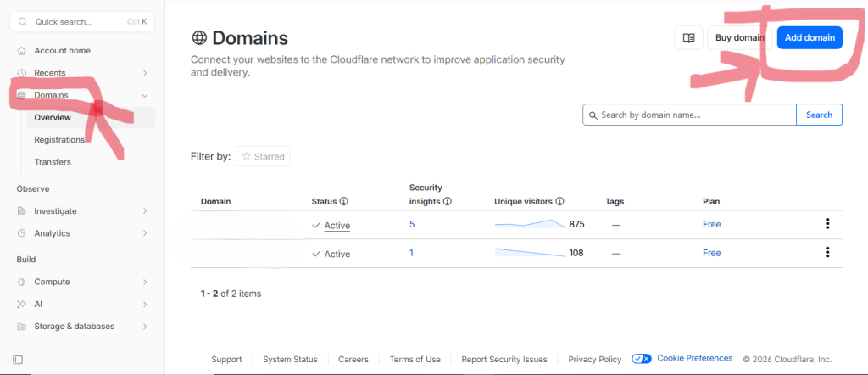Focus the Quick search box
The width and height of the screenshot is (868, 375).
pos(82,21)
